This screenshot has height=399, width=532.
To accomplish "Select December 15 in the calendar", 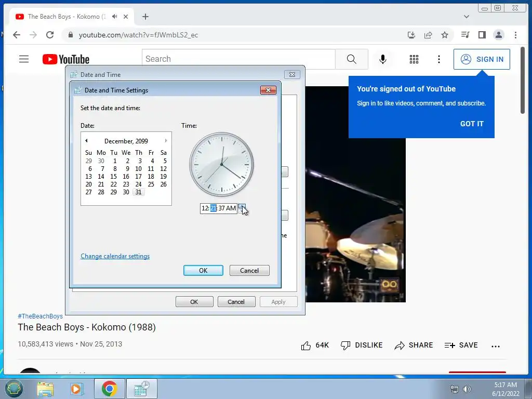I will [x=113, y=177].
